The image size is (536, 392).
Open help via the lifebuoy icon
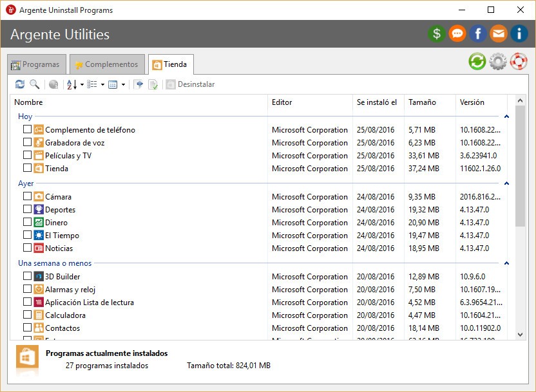click(x=519, y=62)
